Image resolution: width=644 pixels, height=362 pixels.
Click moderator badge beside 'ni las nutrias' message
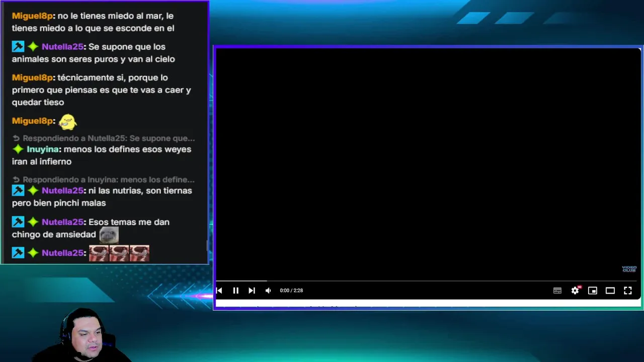[x=18, y=191]
